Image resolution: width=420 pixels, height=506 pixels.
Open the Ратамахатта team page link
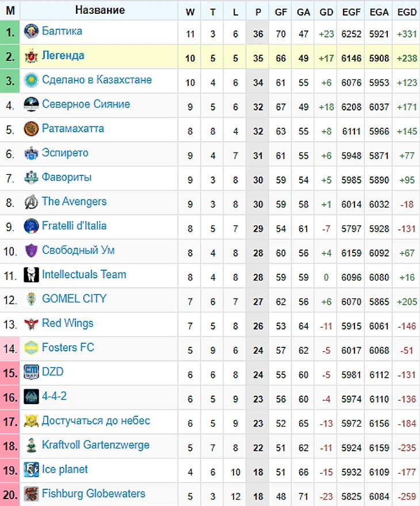tap(73, 129)
